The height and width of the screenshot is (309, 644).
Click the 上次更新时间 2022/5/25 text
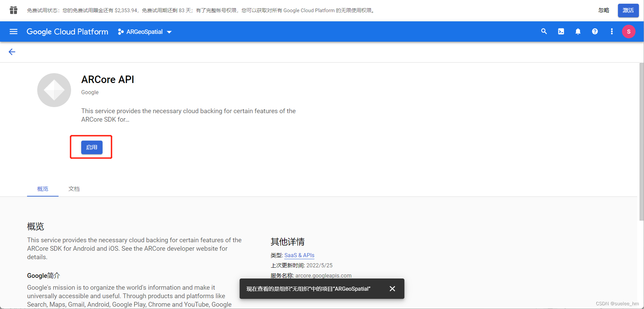(302, 265)
